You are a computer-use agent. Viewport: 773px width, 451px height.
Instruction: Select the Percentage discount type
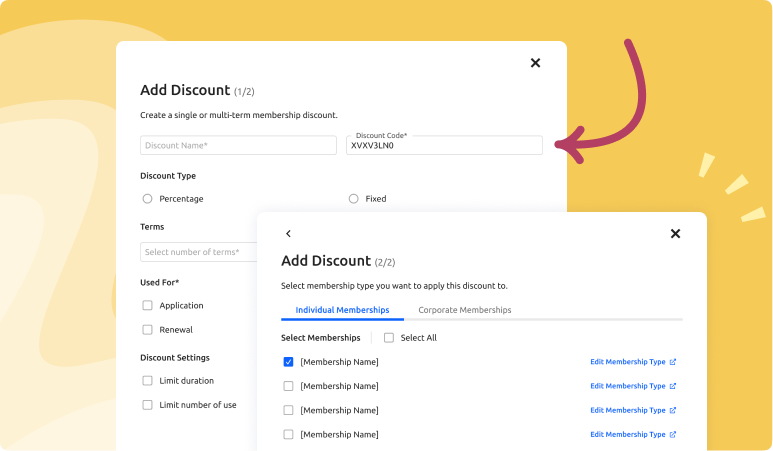point(148,199)
